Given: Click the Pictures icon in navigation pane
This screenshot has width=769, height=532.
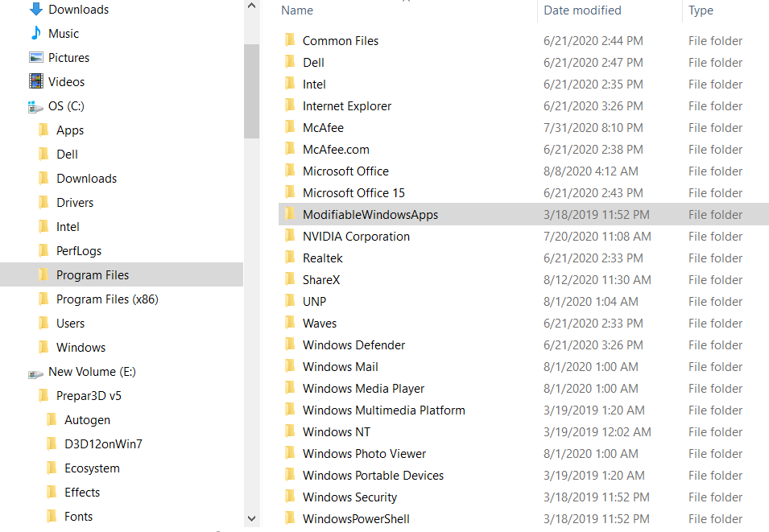Looking at the screenshot, I should click(x=35, y=57).
